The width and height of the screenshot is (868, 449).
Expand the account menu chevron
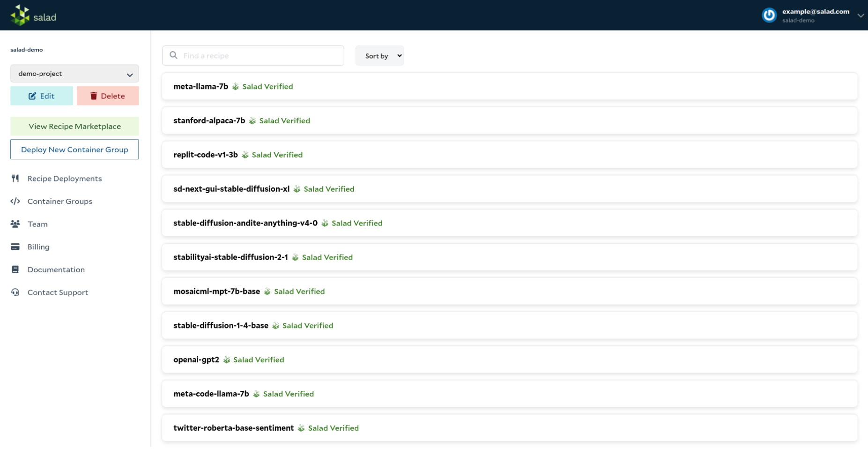pyautogui.click(x=861, y=15)
